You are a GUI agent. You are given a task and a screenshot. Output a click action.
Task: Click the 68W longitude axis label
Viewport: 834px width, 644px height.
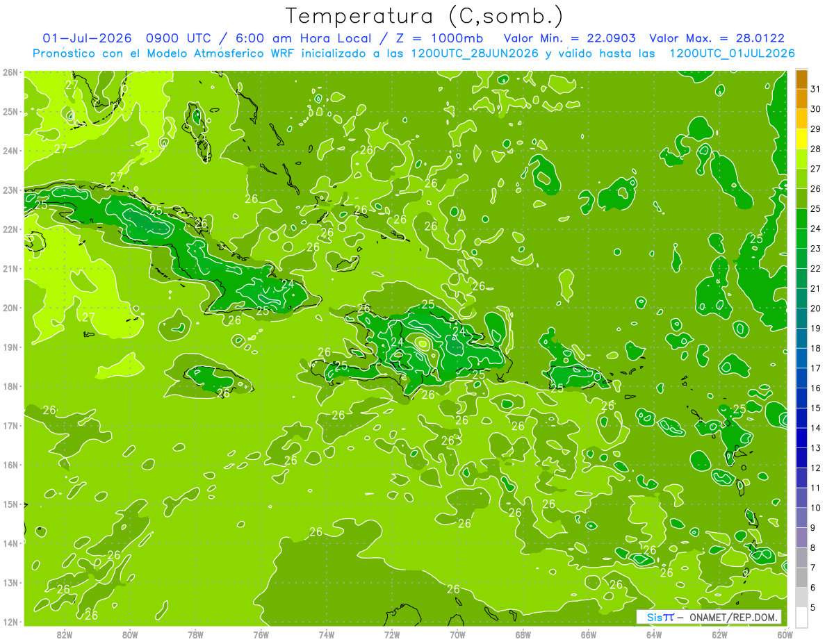[523, 634]
